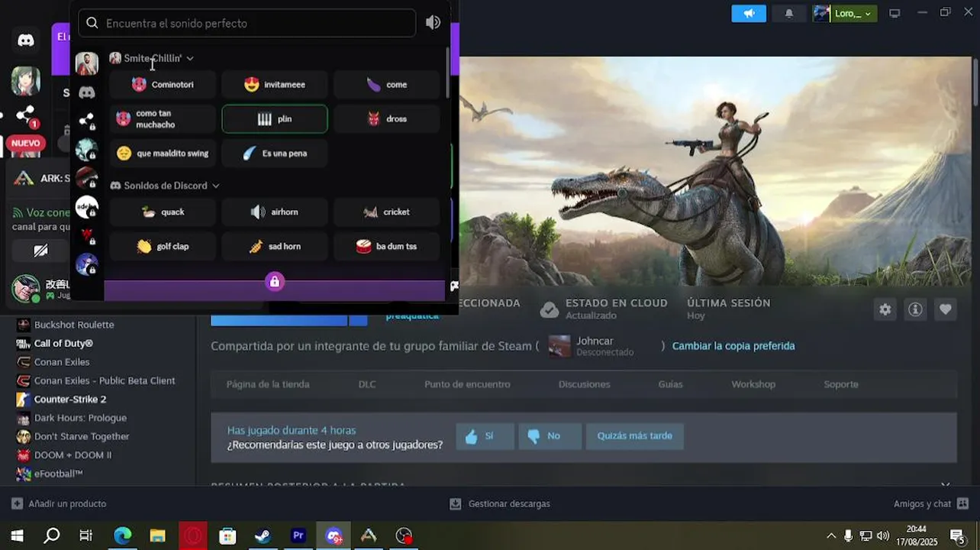This screenshot has width=980, height=550.
Task: Open 'Página de la tienda' tab
Action: [x=268, y=384]
